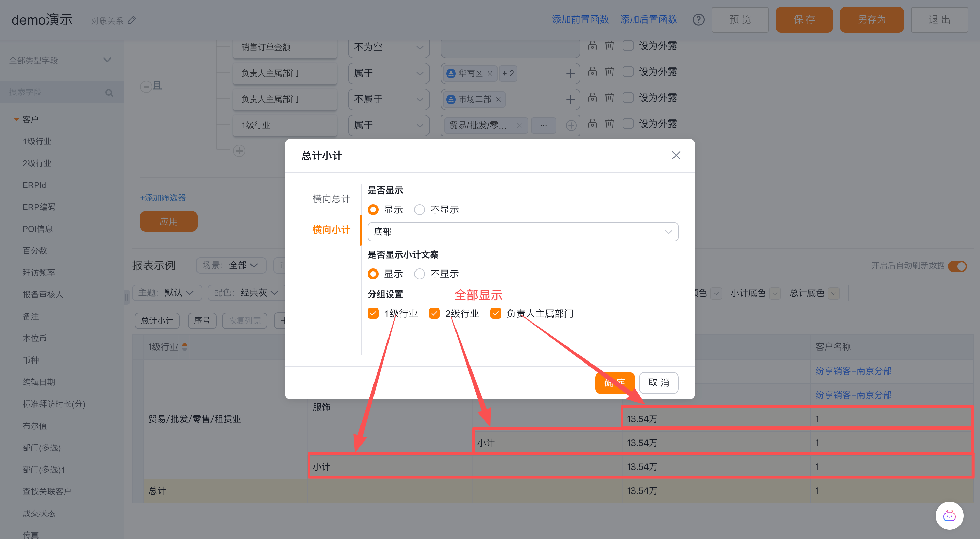Add value with plus icon in 华南区 field
Viewport: 980px width, 539px height.
click(x=570, y=74)
